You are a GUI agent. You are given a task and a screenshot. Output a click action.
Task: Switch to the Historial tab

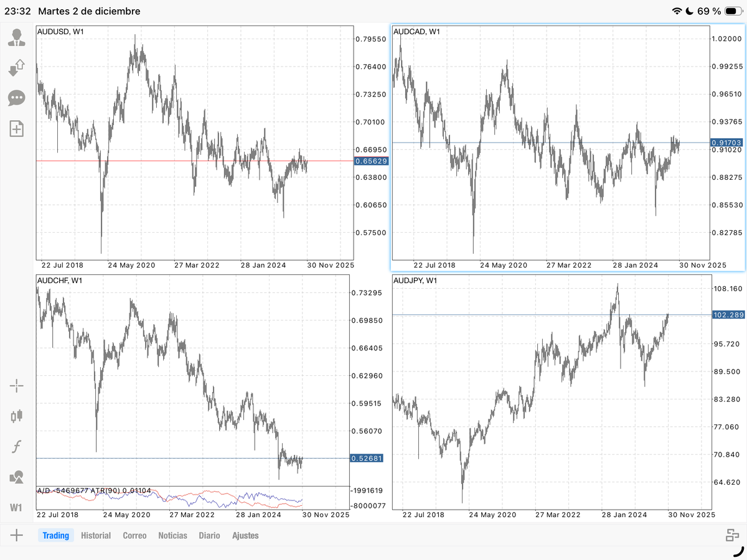click(96, 535)
